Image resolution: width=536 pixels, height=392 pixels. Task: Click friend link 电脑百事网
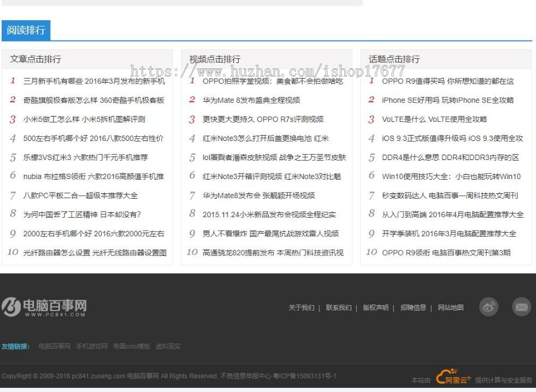click(x=54, y=346)
